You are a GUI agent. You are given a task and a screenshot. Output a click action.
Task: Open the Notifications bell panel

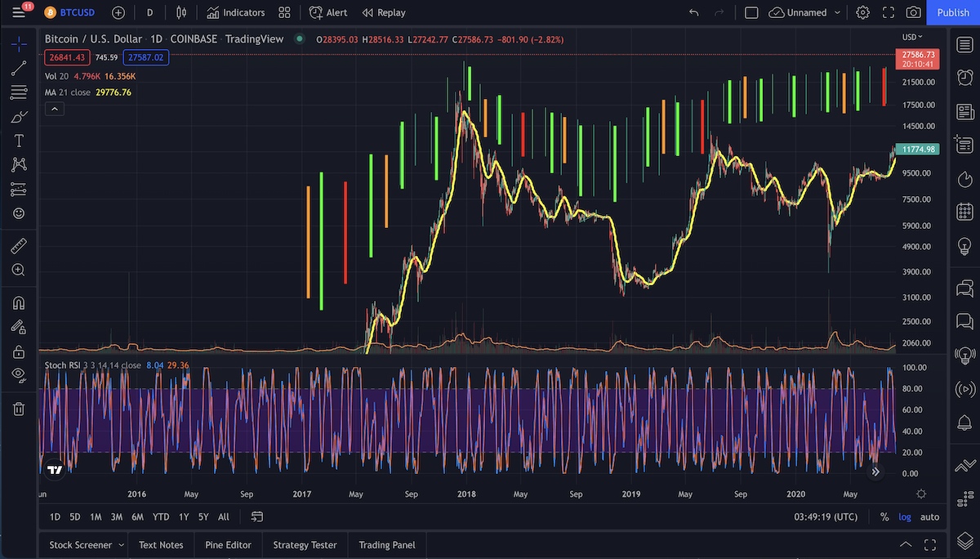964,422
